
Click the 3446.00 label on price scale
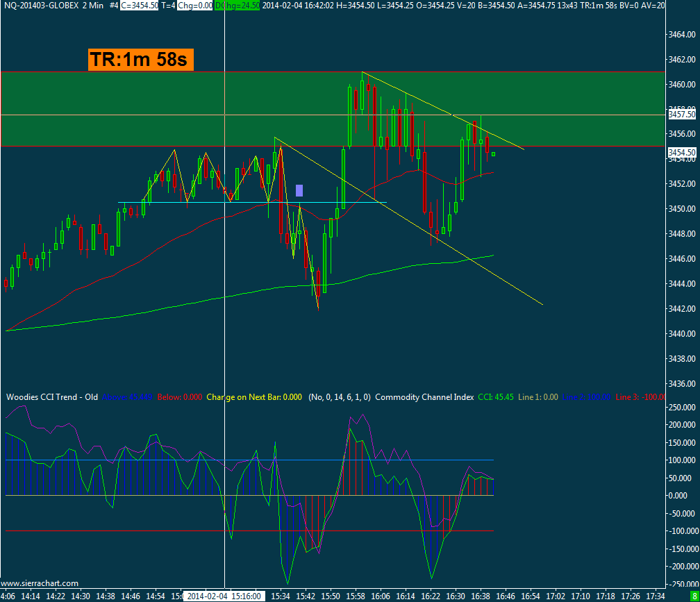pyautogui.click(x=682, y=259)
